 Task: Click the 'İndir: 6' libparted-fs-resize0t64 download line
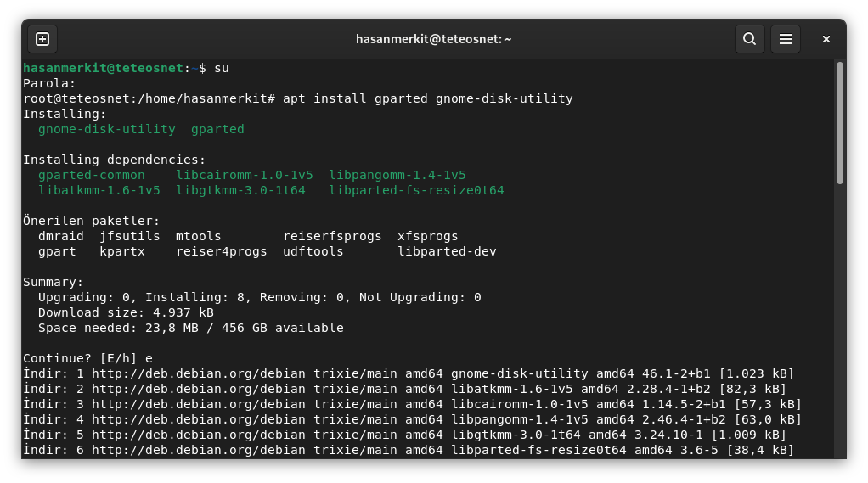(409, 451)
